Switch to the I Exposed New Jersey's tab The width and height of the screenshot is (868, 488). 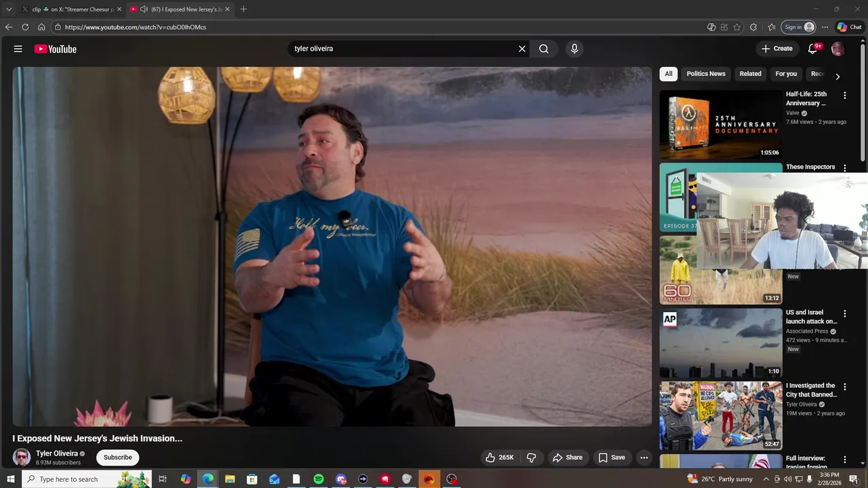pos(180,9)
